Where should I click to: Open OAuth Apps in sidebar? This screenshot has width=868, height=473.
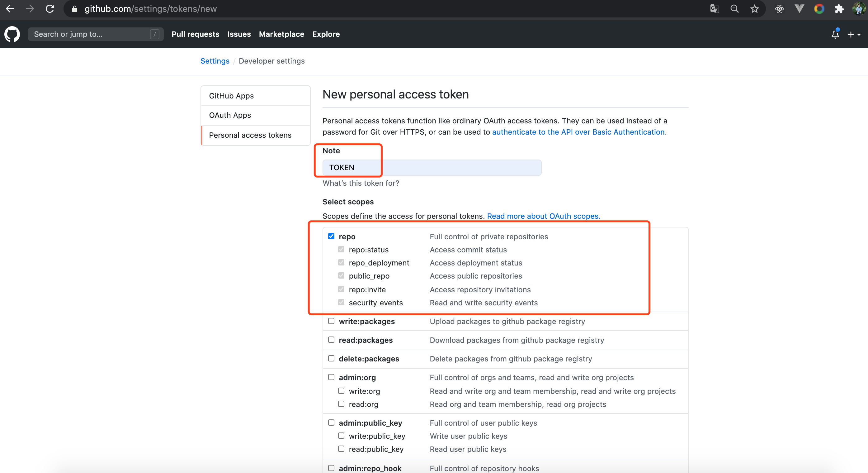pos(255,115)
